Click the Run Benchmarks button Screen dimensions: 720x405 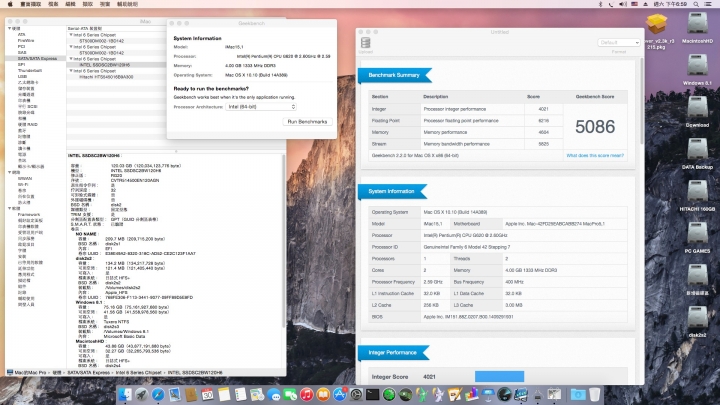coord(307,122)
